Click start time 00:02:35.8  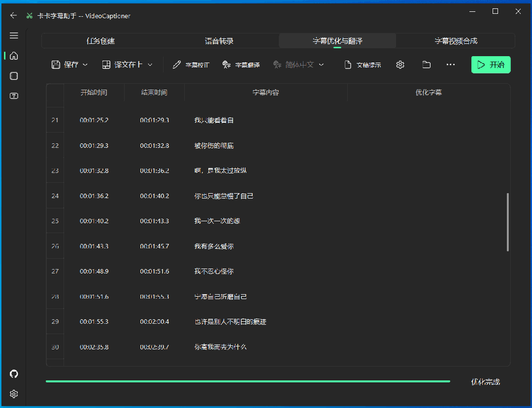pos(94,347)
